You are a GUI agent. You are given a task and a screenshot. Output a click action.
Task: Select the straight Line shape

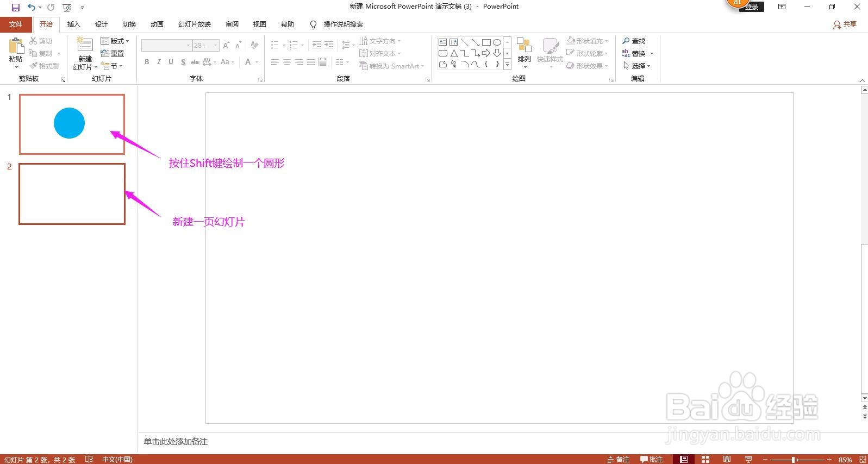[465, 42]
